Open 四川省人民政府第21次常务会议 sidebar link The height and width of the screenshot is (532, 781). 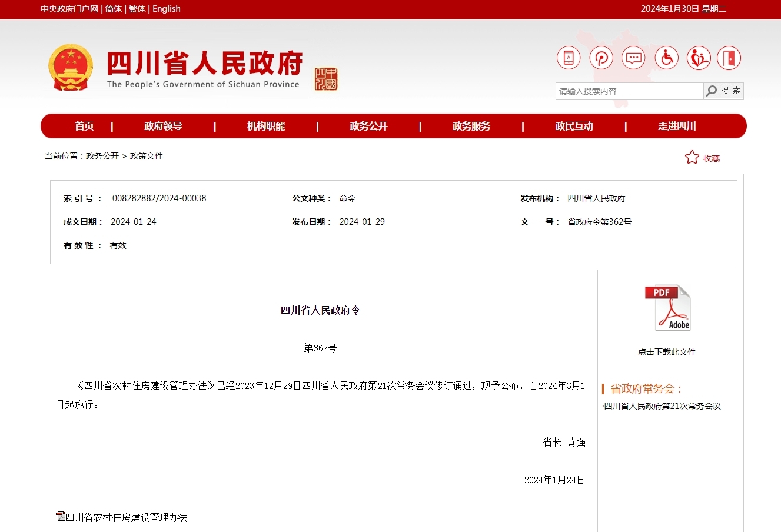click(662, 406)
